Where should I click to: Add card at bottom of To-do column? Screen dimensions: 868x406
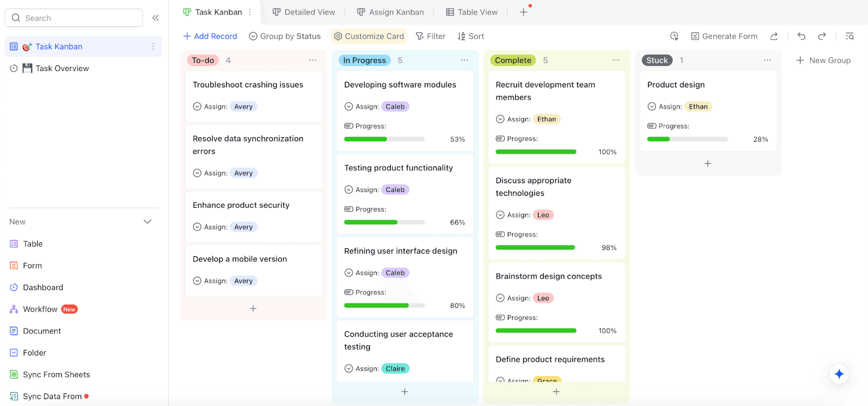(x=253, y=308)
